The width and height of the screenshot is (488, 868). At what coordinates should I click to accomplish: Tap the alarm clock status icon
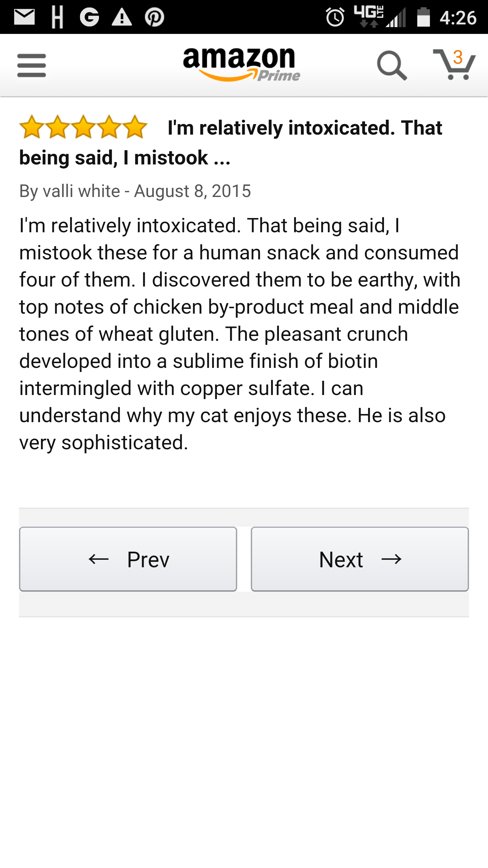(335, 17)
